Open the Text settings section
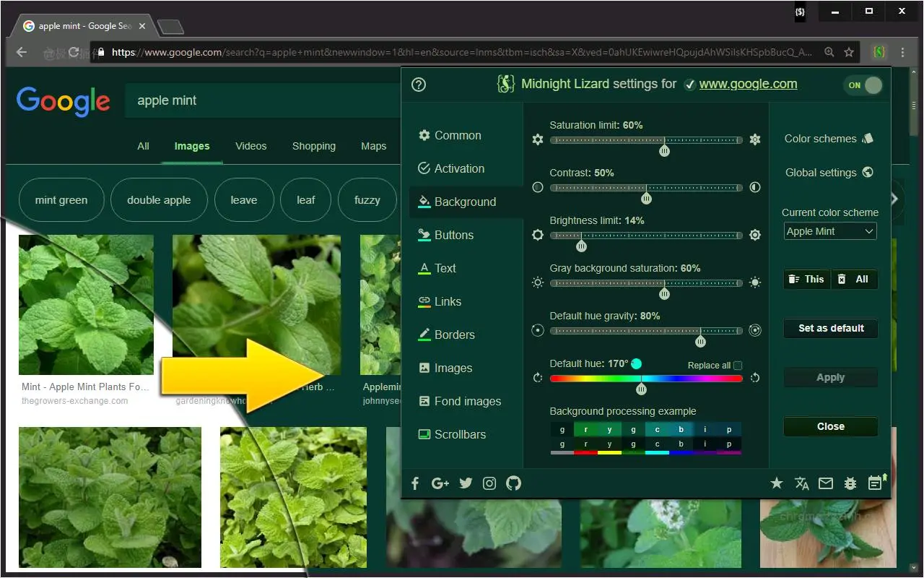 pyautogui.click(x=446, y=268)
